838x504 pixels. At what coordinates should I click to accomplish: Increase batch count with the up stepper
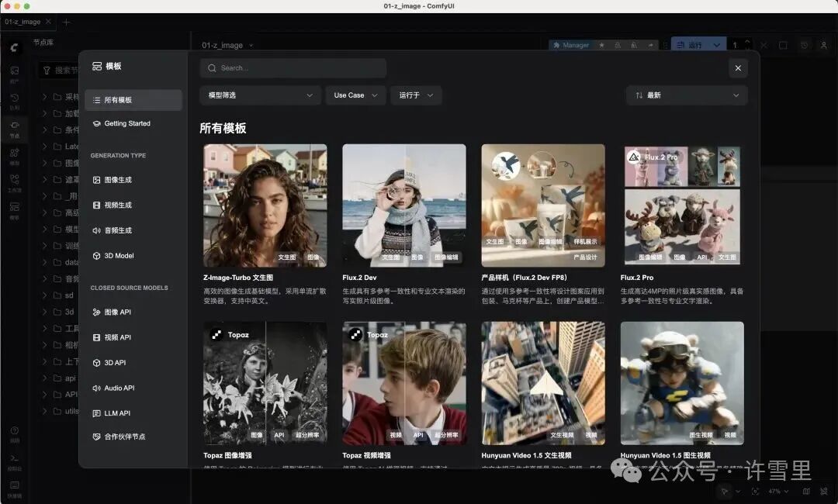(x=747, y=42)
